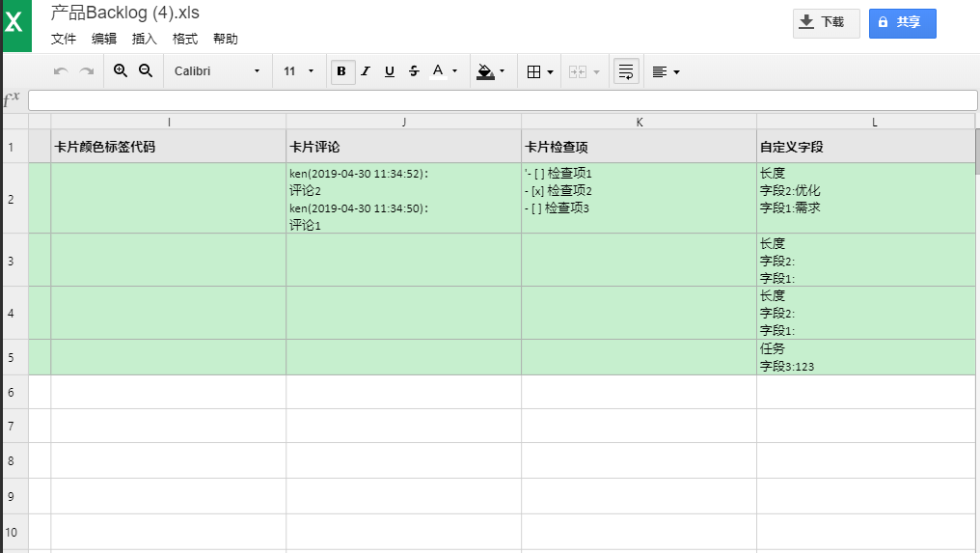Viewport: 980px width, 553px height.
Task: Apply italic formatting
Action: click(366, 71)
